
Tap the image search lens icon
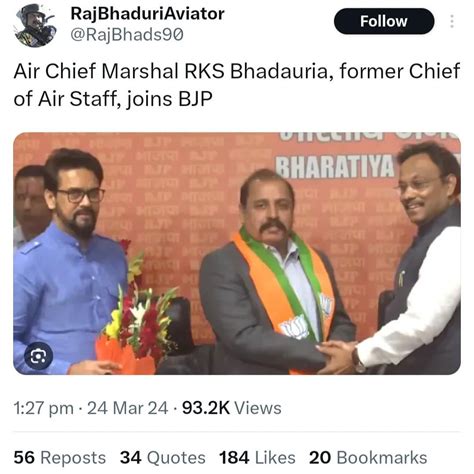point(38,357)
